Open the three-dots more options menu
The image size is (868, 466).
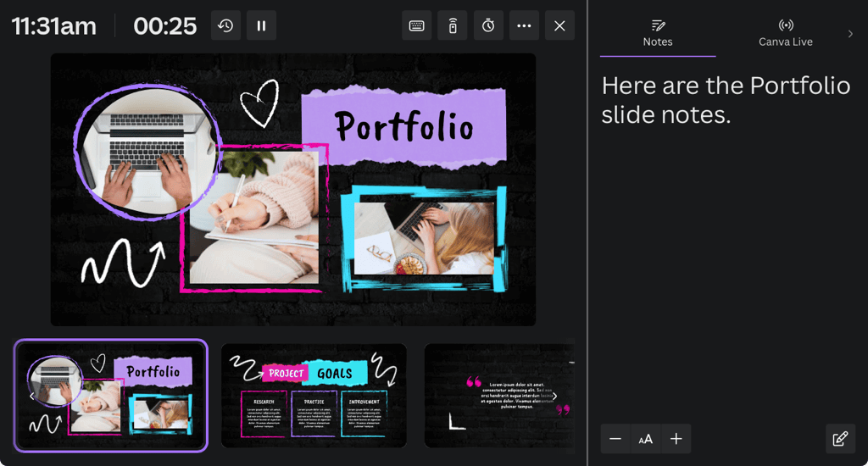[524, 25]
